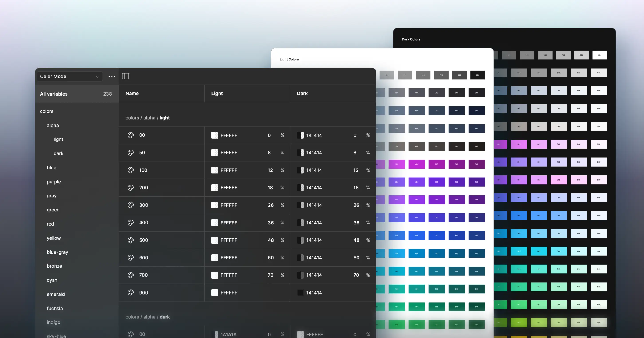This screenshot has height=338, width=644.
Task: Click the color palette icon of variable 500
Action: click(x=131, y=240)
